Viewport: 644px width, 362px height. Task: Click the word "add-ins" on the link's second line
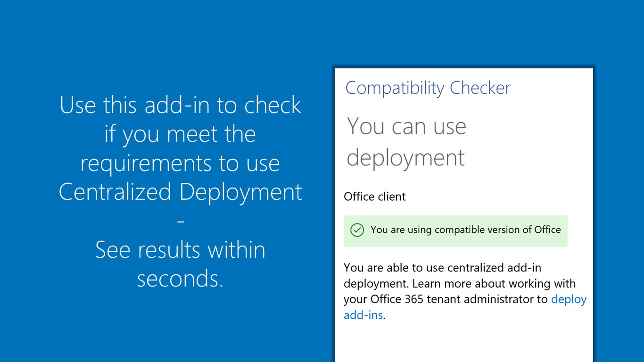tap(363, 315)
